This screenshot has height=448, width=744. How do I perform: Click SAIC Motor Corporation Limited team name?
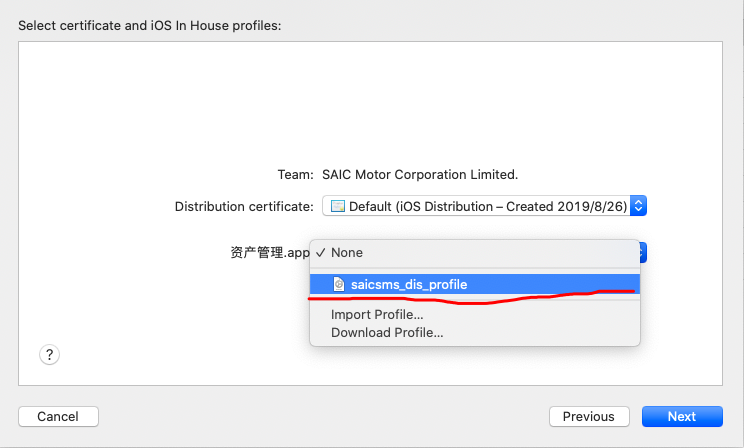pos(420,175)
